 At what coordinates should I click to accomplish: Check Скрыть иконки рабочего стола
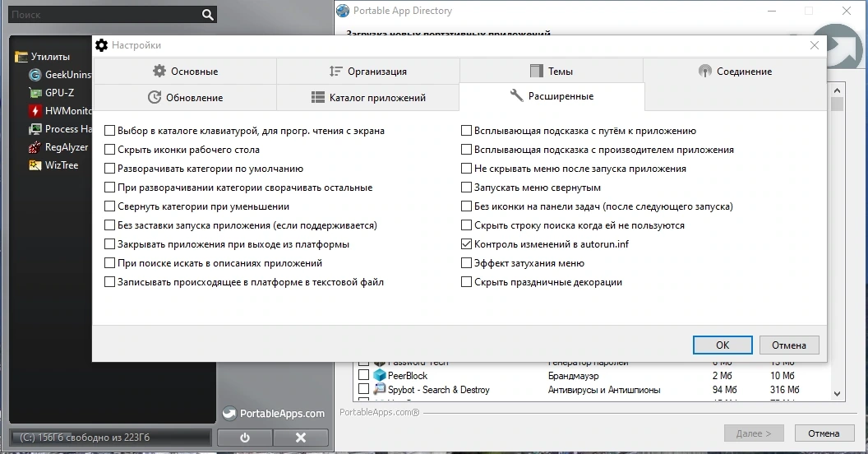(109, 150)
